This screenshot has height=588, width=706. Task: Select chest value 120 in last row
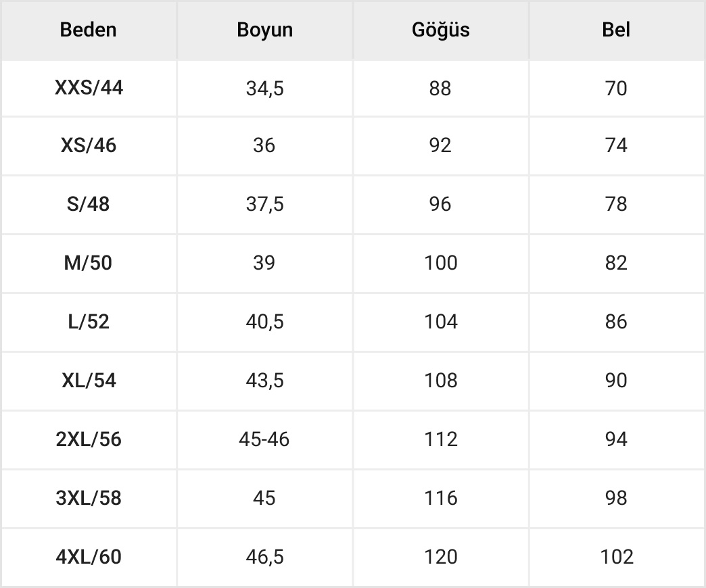(x=441, y=557)
